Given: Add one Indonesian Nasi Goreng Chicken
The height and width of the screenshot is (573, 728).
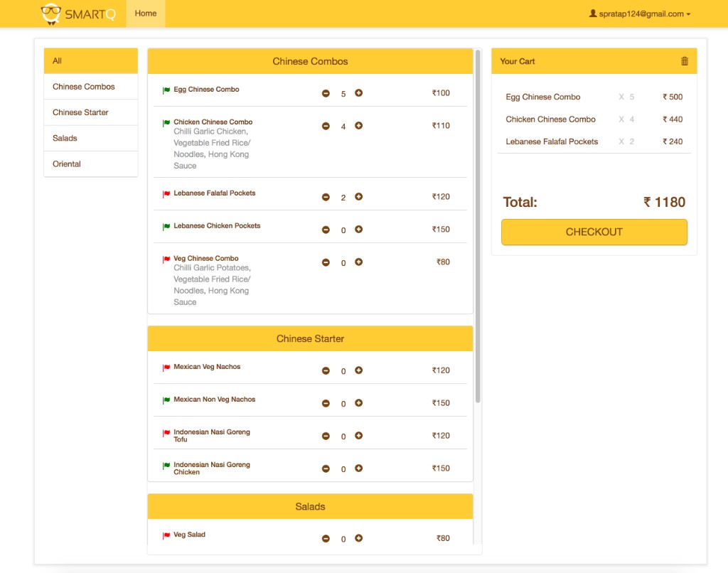Looking at the screenshot, I should 358,468.
